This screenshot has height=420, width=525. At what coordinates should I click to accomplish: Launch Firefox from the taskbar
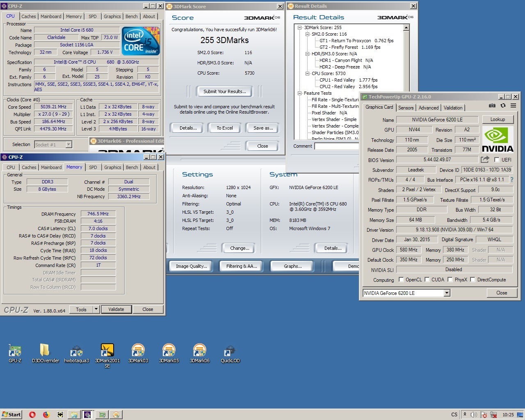tap(46, 415)
